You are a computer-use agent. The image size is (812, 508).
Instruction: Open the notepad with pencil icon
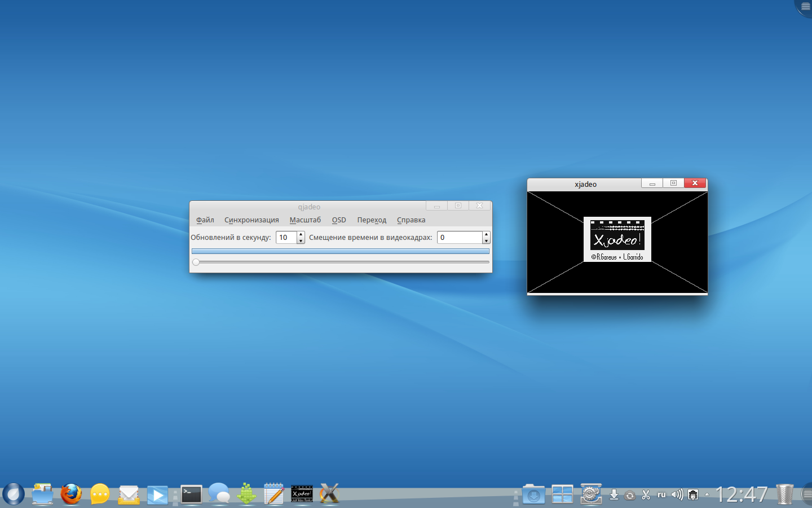274,494
